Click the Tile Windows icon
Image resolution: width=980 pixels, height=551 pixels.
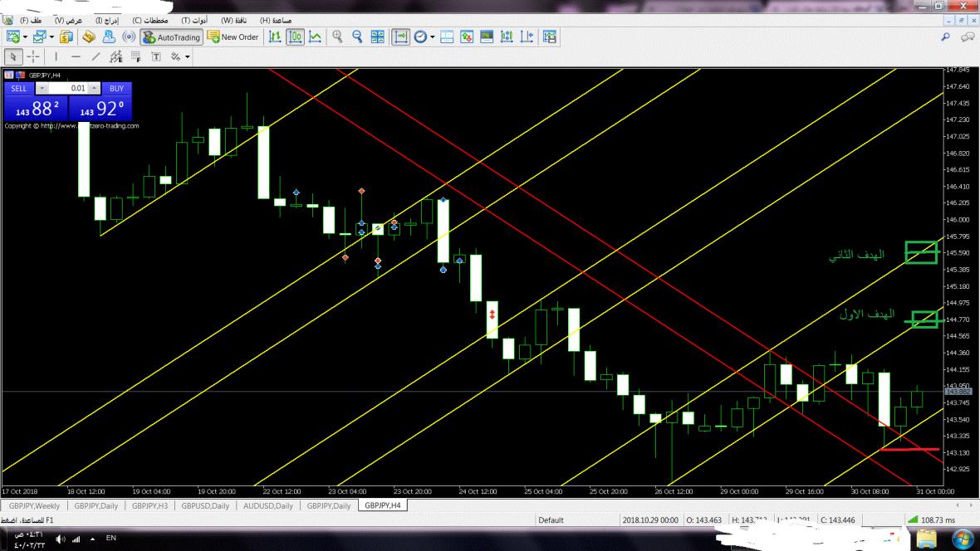378,37
